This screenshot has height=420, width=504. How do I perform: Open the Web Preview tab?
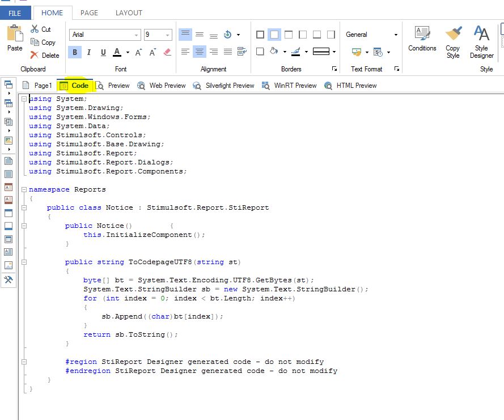[x=162, y=86]
